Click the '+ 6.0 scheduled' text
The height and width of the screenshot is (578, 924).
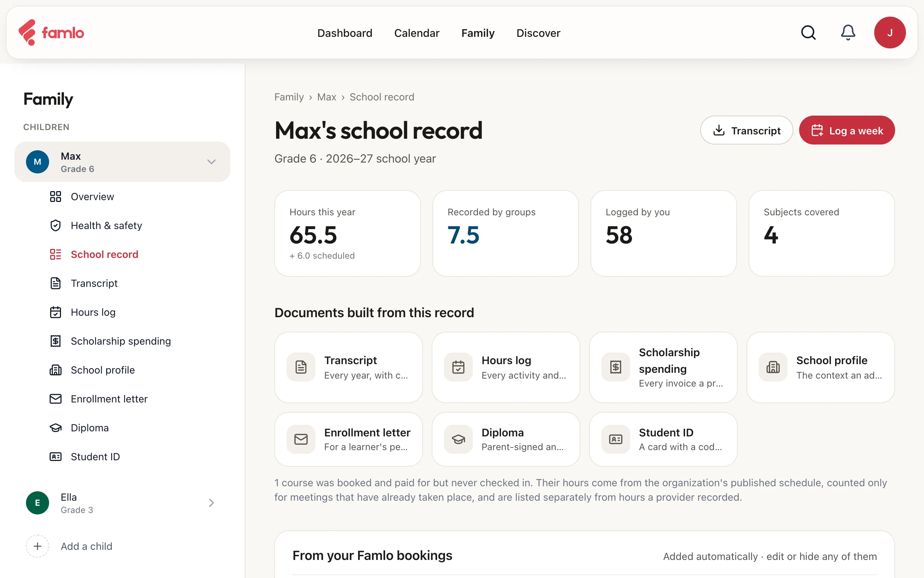pos(322,256)
